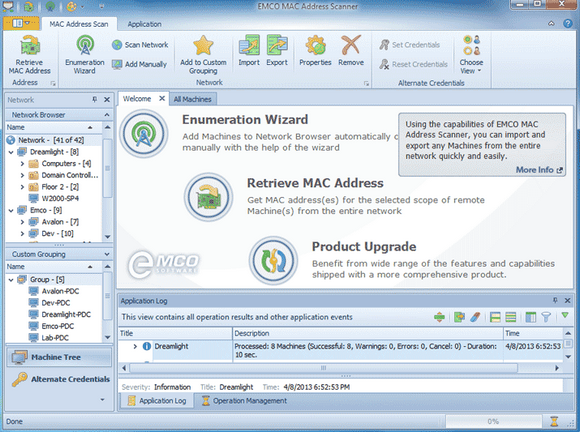Click the column chooser icon in log toolbar
Viewport: 580px width, 432px height.
(x=530, y=317)
